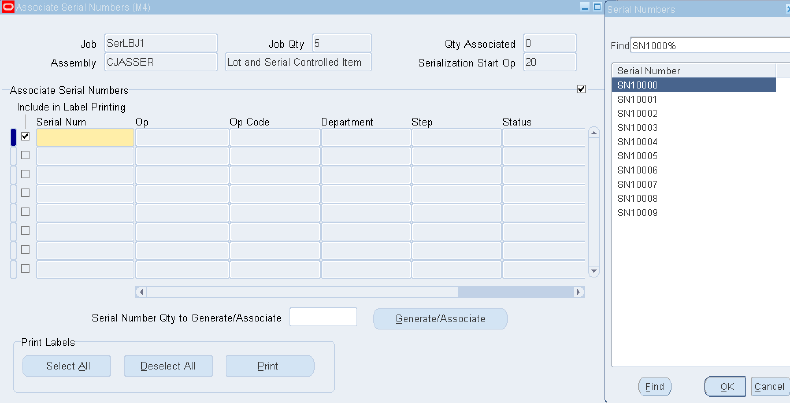Image resolution: width=790 pixels, height=403 pixels.
Task: Check the fifth row label printing checkbox
Action: (25, 212)
